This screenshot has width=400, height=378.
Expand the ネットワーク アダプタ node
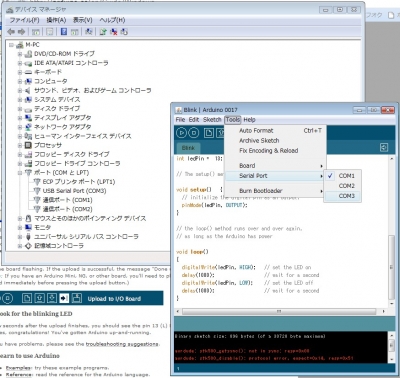20,127
